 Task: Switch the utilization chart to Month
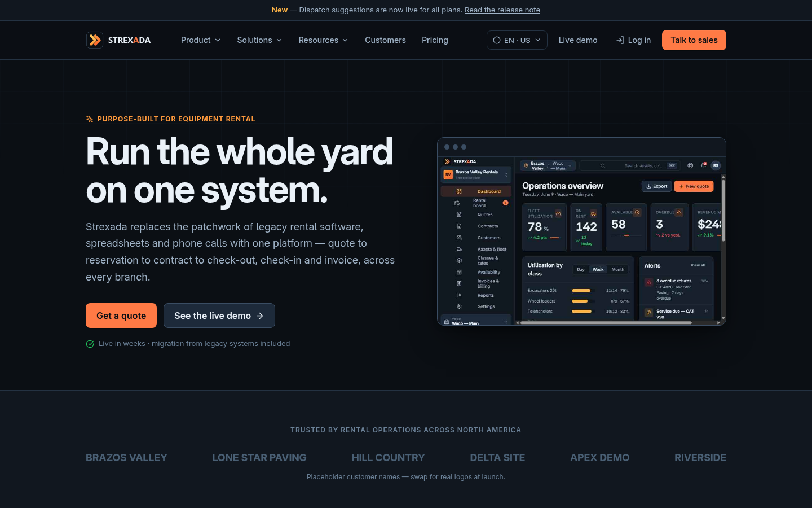point(618,269)
